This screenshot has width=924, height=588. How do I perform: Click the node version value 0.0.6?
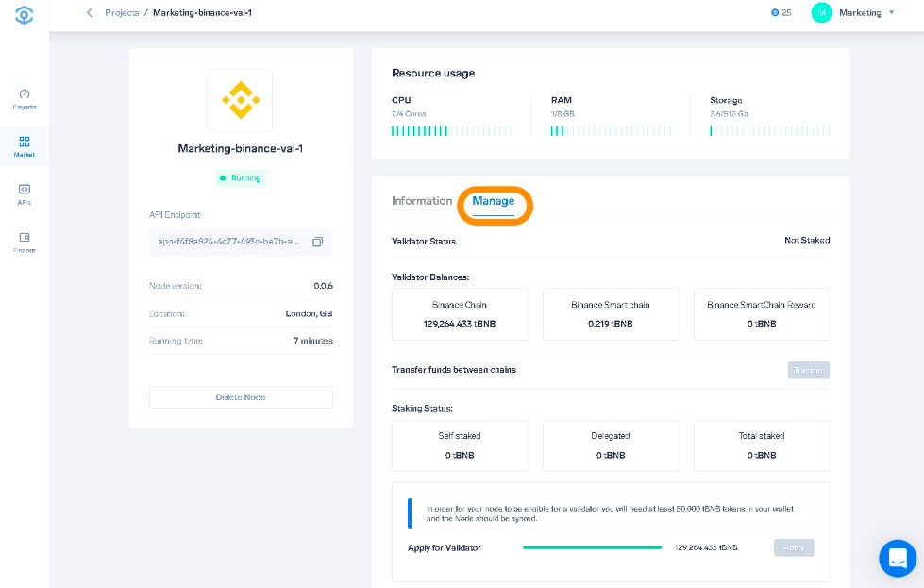[323, 286]
